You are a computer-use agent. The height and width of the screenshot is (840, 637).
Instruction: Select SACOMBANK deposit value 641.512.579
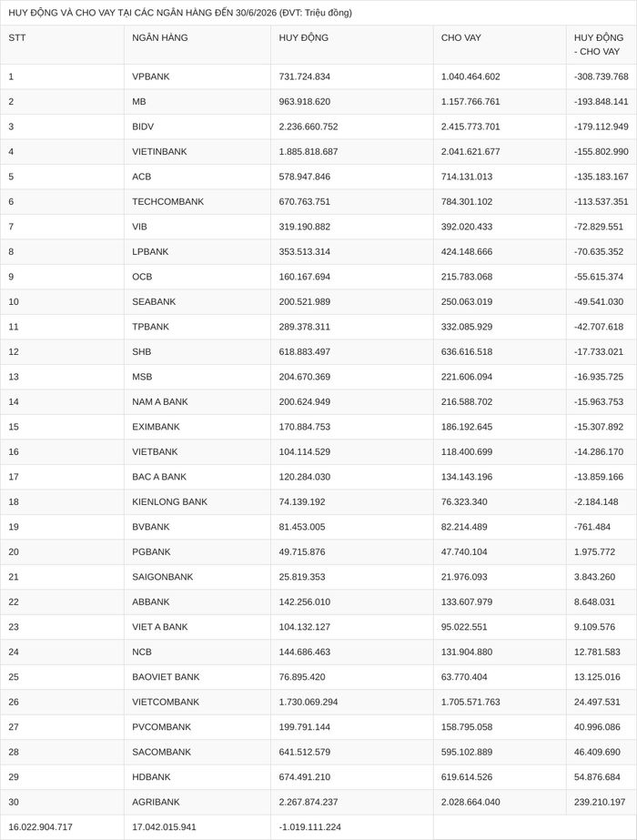coord(304,752)
